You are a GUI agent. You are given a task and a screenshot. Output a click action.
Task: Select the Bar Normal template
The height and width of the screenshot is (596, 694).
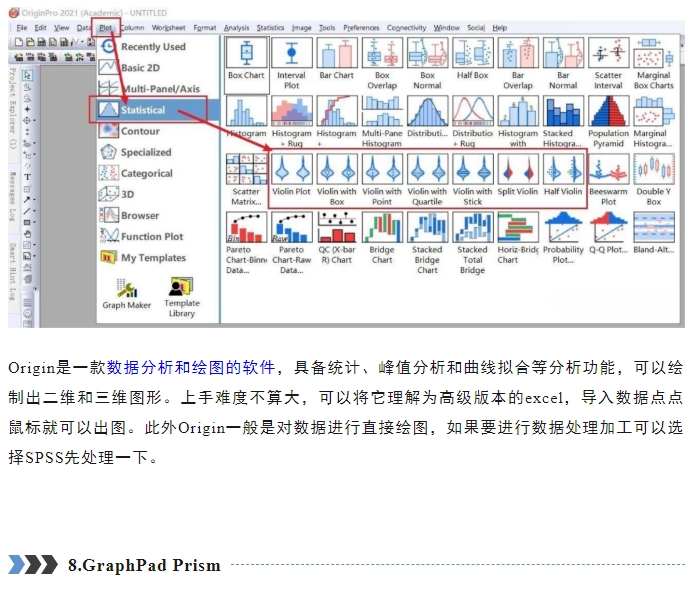[x=563, y=65]
